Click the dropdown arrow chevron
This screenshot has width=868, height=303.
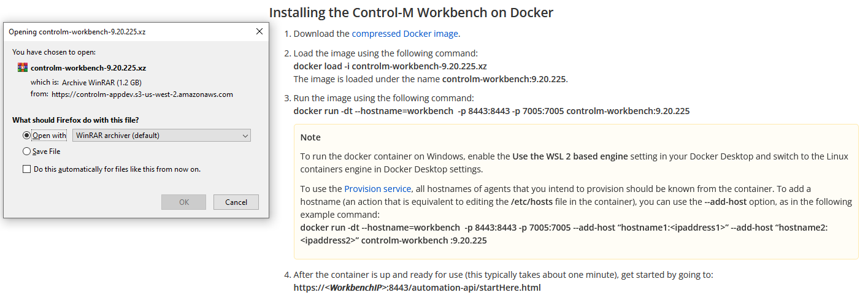[x=245, y=136]
